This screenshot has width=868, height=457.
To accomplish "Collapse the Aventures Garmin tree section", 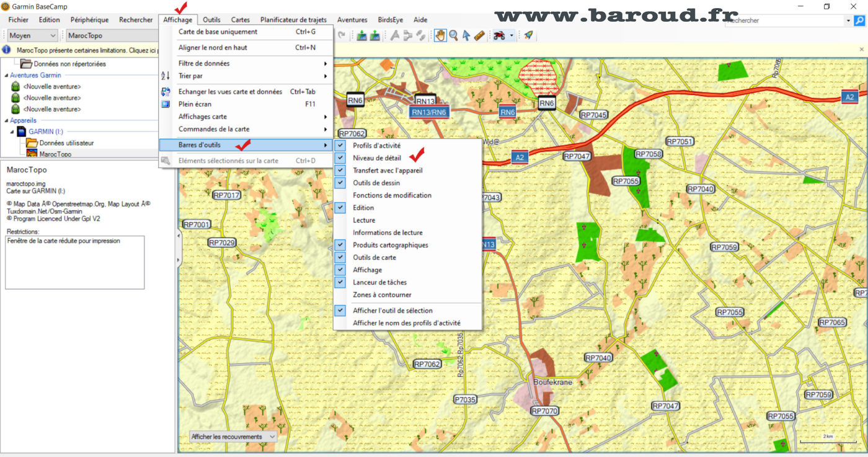I will 5,76.
